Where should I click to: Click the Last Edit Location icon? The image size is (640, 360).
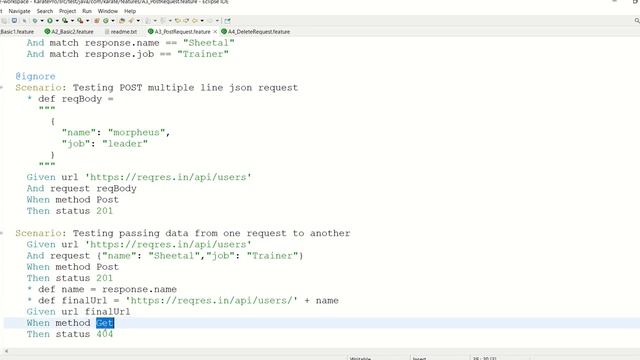(x=178, y=20)
